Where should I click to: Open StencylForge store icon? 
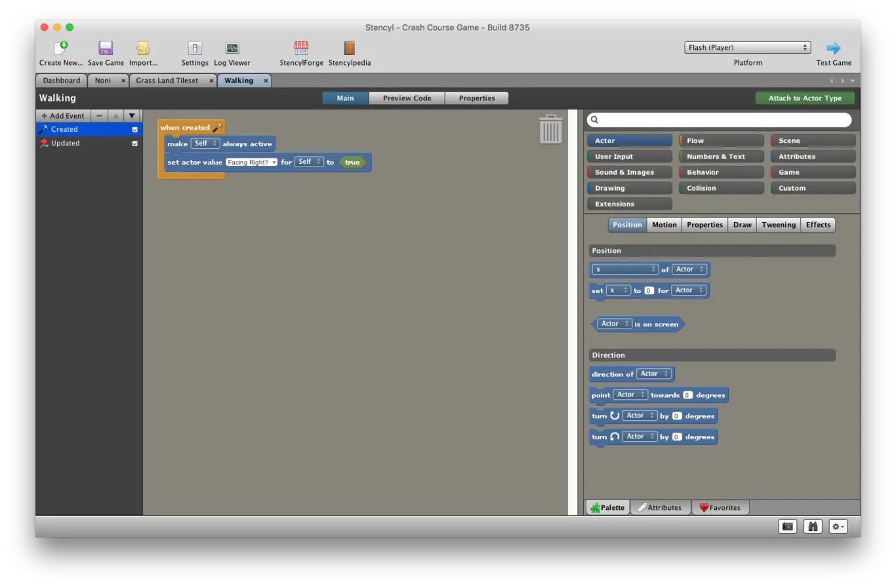[301, 48]
